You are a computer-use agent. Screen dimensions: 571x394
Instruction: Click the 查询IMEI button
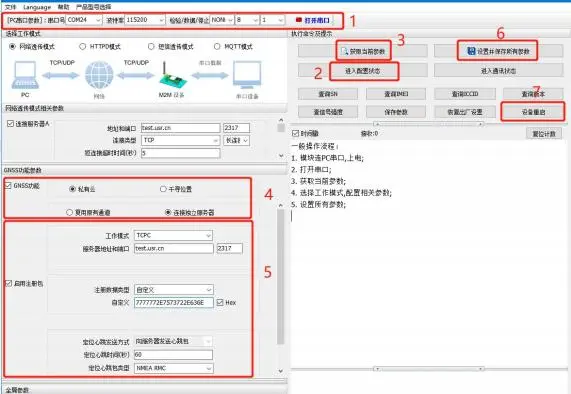[396, 94]
